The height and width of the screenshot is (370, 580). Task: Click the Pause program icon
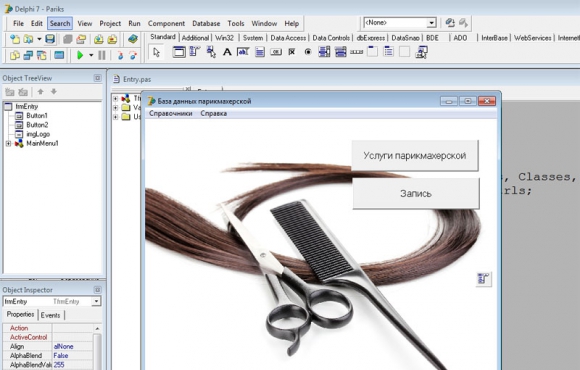102,56
